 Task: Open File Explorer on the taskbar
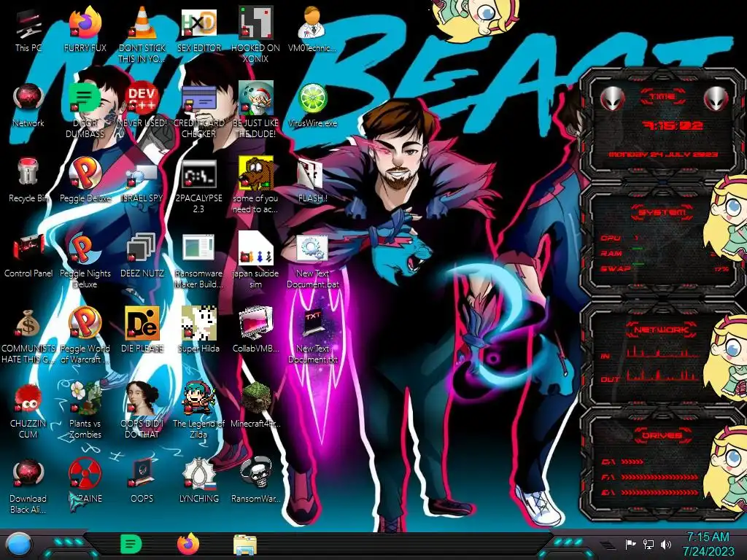point(245,545)
